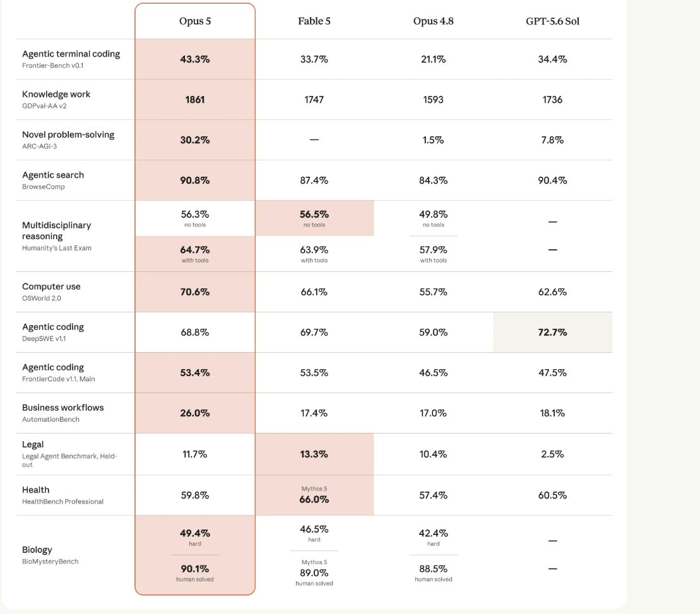Click the Knowledge work row label
This screenshot has height=614, width=700.
click(56, 94)
